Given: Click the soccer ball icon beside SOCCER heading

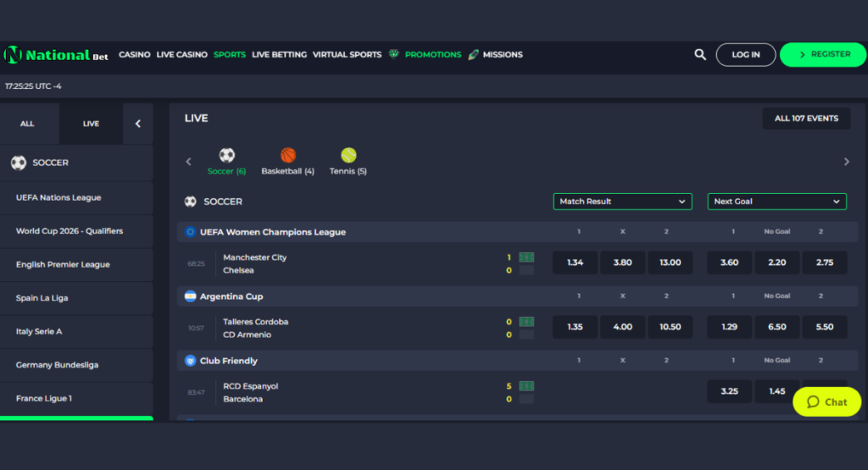Looking at the screenshot, I should [x=191, y=202].
